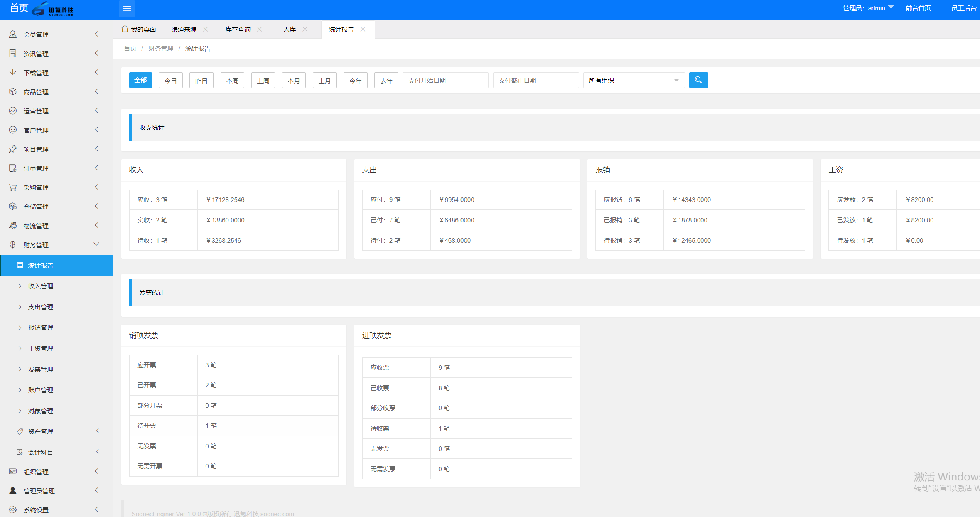Open the 前台首页 link

[918, 8]
